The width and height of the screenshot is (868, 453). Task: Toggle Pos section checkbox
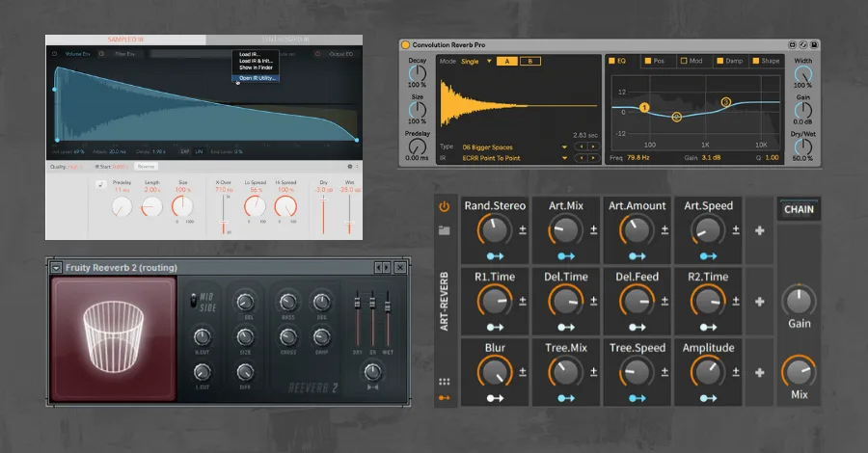(648, 61)
